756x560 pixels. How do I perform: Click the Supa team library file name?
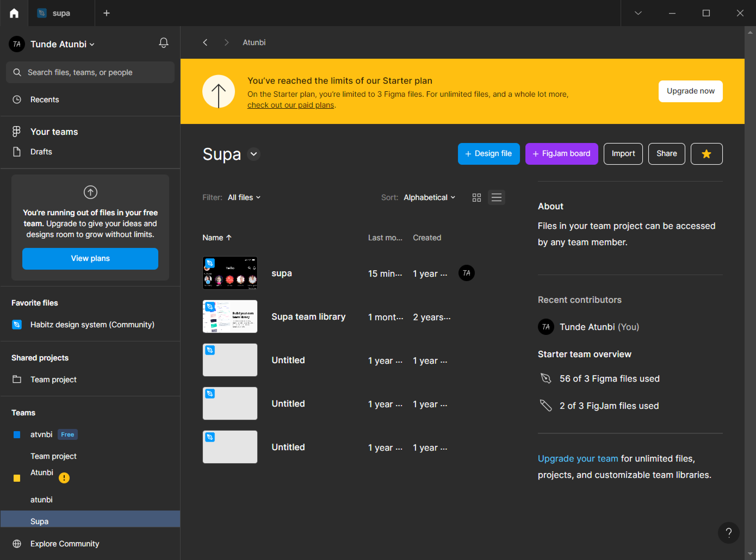coord(308,317)
